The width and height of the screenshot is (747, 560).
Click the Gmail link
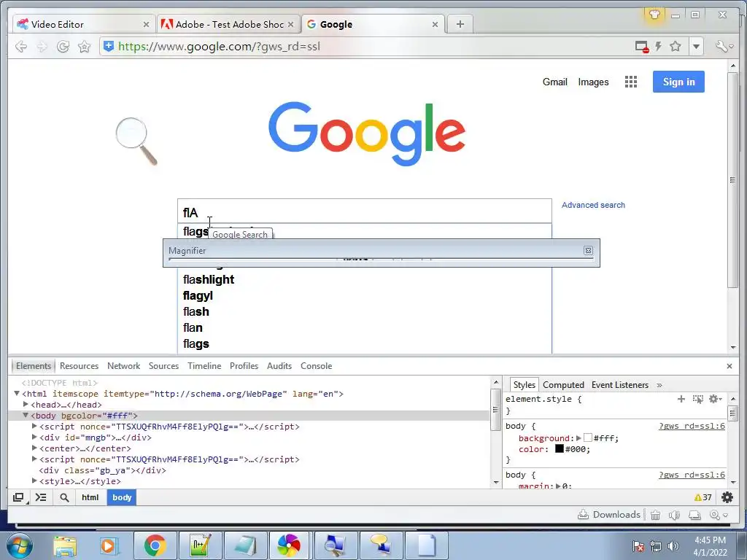pyautogui.click(x=555, y=82)
